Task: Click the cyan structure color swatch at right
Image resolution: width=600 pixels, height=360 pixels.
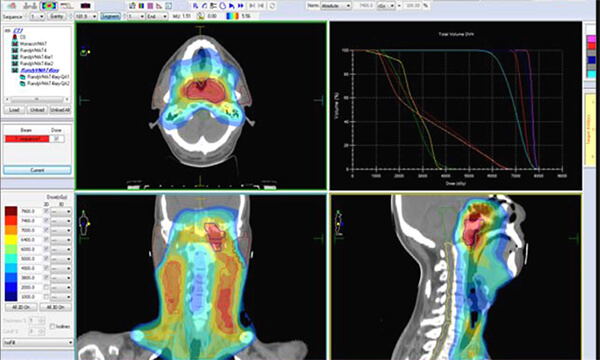Action: pyautogui.click(x=592, y=74)
